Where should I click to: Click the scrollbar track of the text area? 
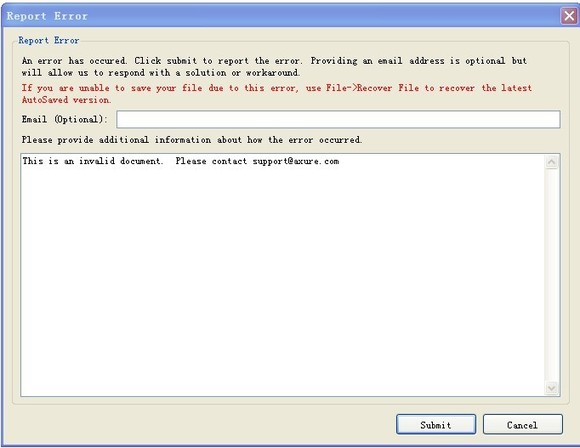point(552,275)
